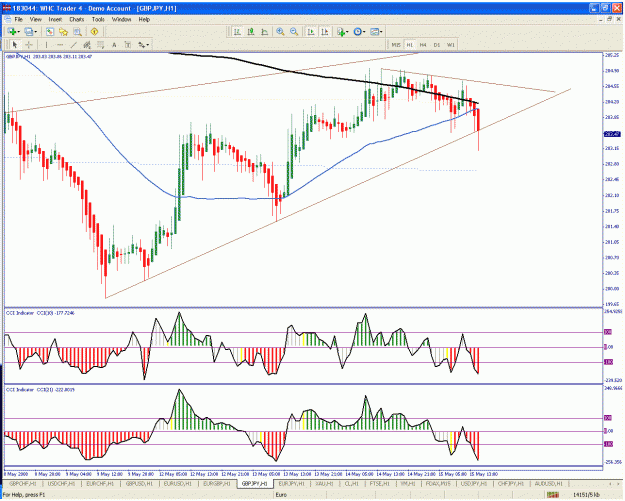
Task: Click the Zoom Out magnifier
Action: [x=294, y=31]
